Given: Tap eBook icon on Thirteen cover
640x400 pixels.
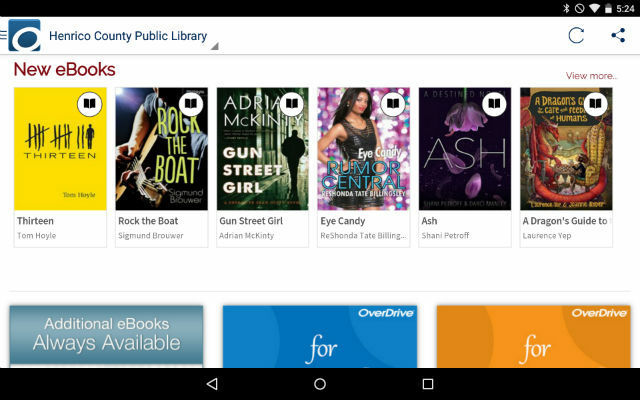Looking at the screenshot, I should pyautogui.click(x=89, y=104).
